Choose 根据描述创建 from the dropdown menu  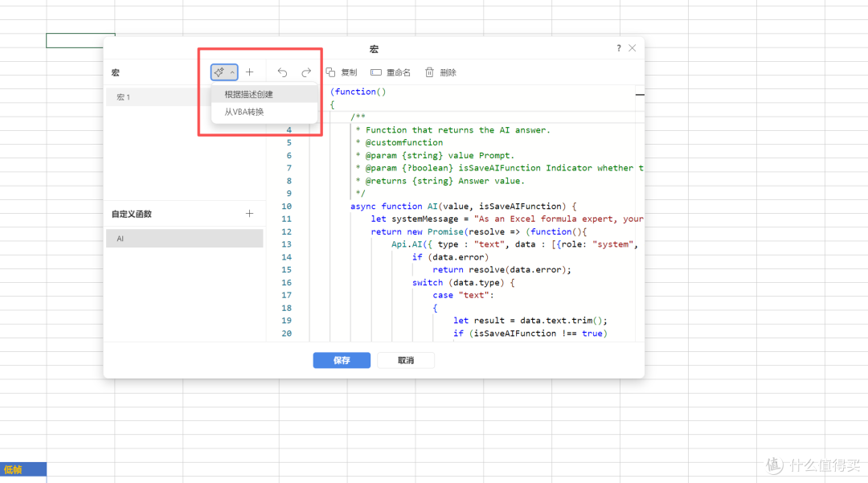(x=264, y=94)
